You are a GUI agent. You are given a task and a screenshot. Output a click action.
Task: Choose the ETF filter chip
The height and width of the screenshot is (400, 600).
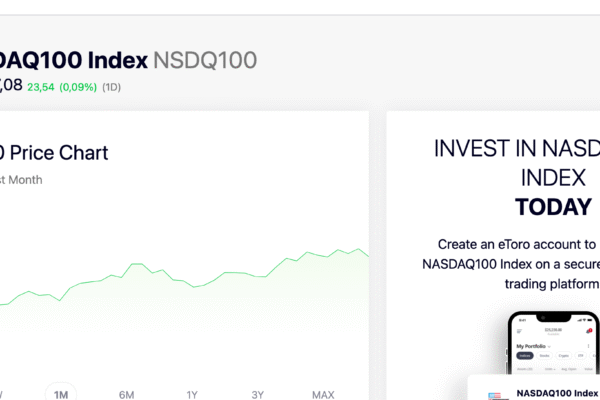click(x=581, y=355)
